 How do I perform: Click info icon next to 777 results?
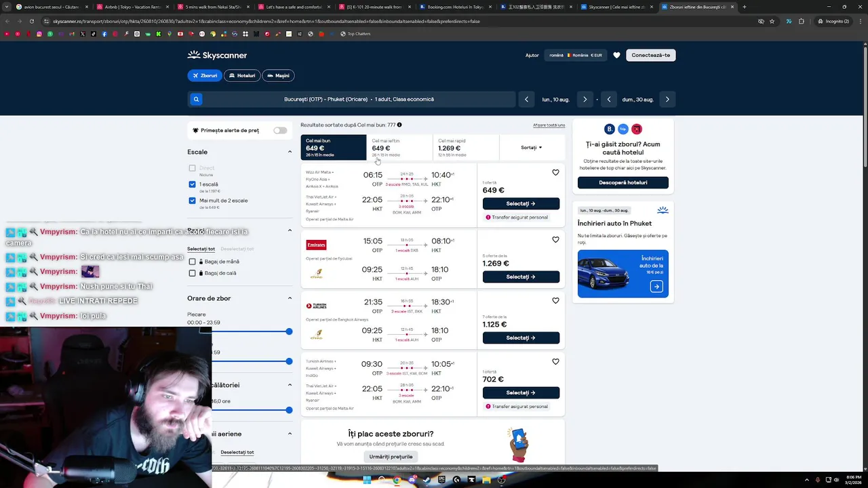pos(399,125)
